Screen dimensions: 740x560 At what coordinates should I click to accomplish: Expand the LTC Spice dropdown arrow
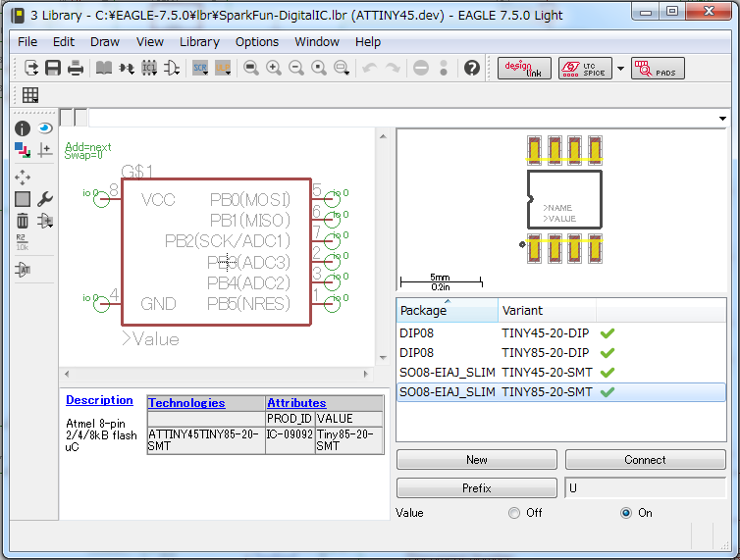[x=620, y=69]
